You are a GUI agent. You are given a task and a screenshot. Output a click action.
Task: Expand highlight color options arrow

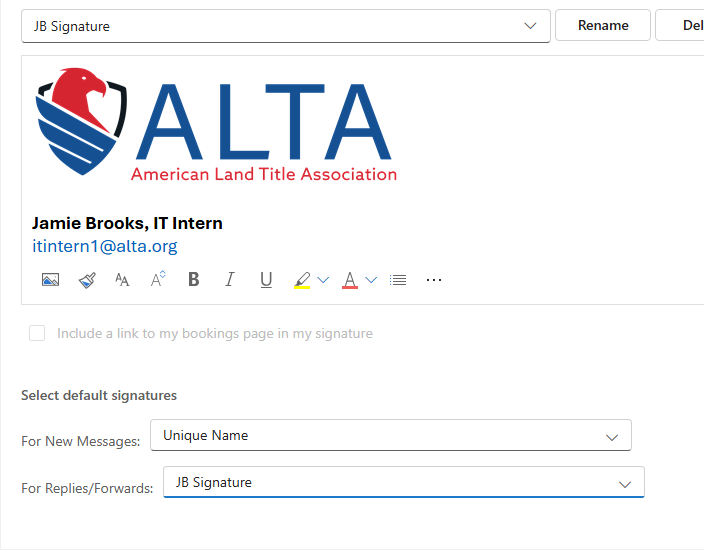click(323, 280)
